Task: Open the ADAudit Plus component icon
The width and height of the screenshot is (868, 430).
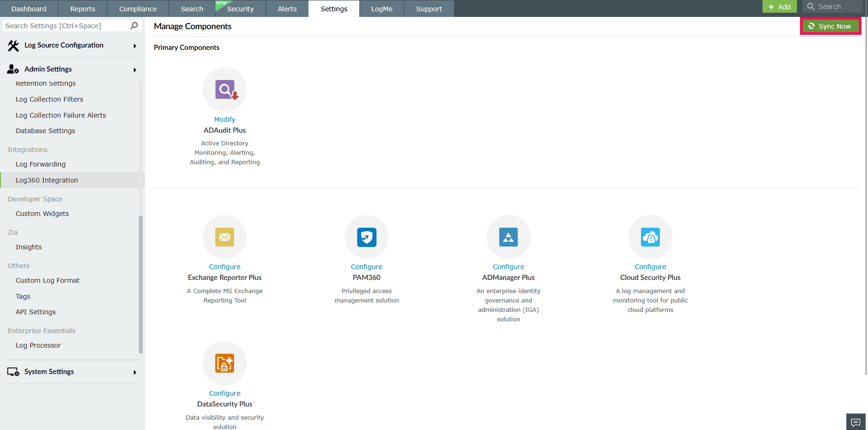Action: (225, 89)
